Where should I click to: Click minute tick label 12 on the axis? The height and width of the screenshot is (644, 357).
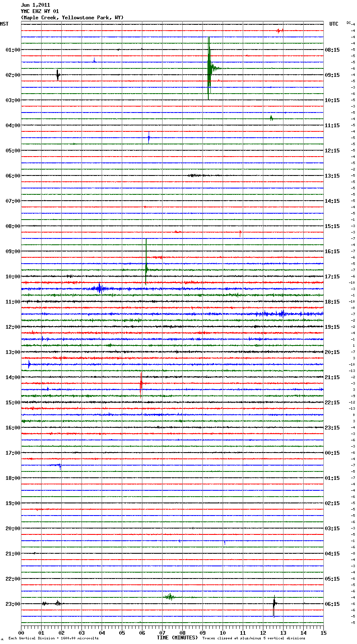[x=263, y=633]
